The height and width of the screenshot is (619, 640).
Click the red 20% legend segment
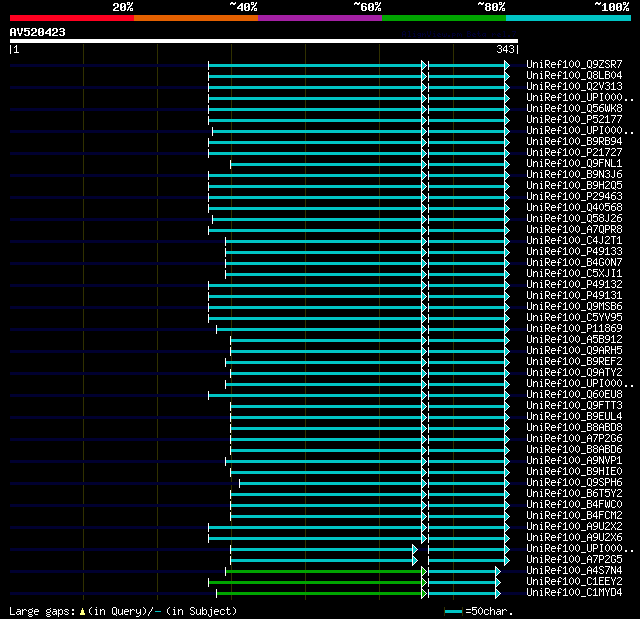tap(72, 18)
